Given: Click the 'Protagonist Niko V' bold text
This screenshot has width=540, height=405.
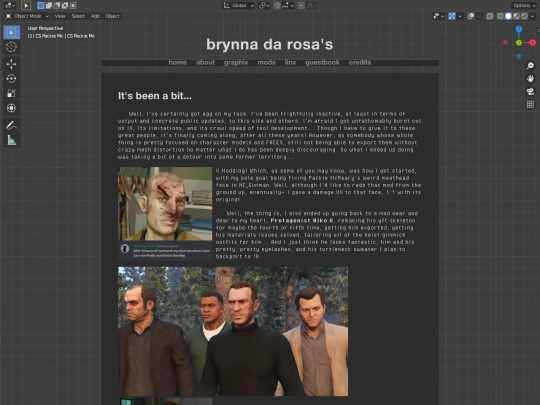Looking at the screenshot, I should (x=302, y=220).
